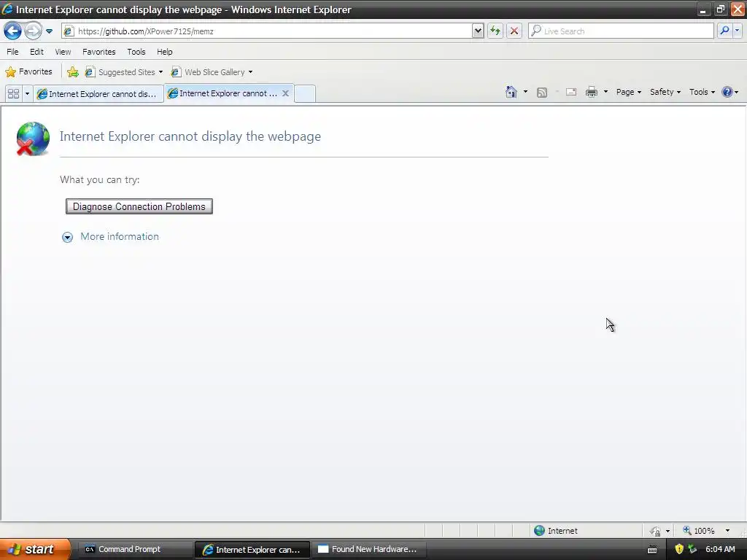
Task: Expand the Home button dropdown arrow
Action: (525, 92)
